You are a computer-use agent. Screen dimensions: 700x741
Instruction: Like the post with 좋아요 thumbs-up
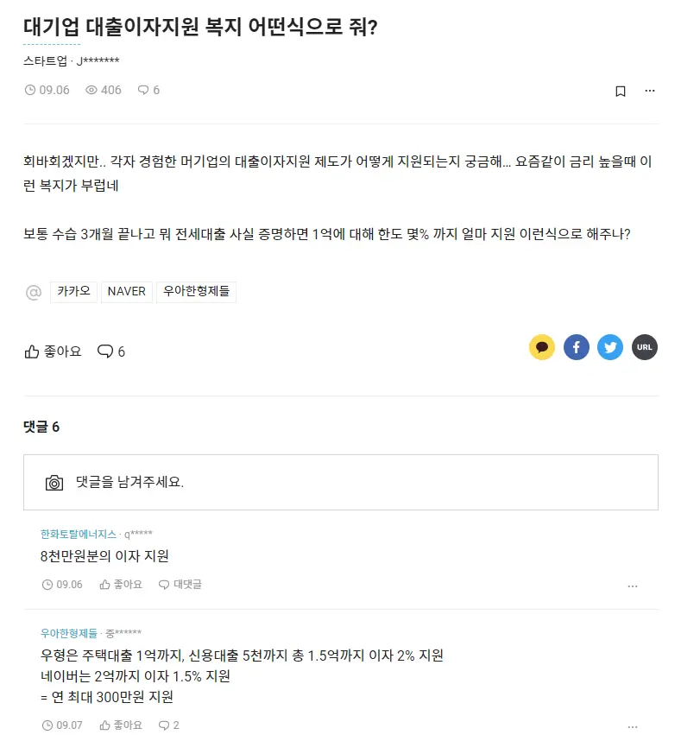[53, 351]
